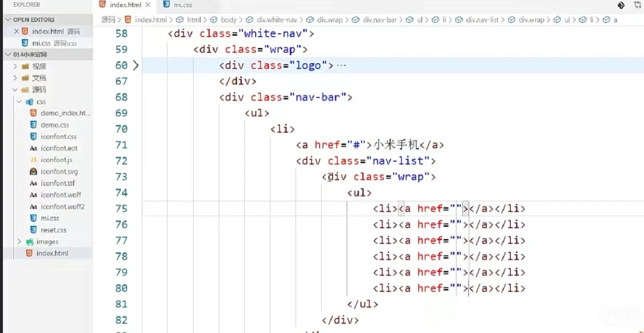Click the div.nav-list breadcrumb
The width and height of the screenshot is (644, 333).
click(483, 20)
